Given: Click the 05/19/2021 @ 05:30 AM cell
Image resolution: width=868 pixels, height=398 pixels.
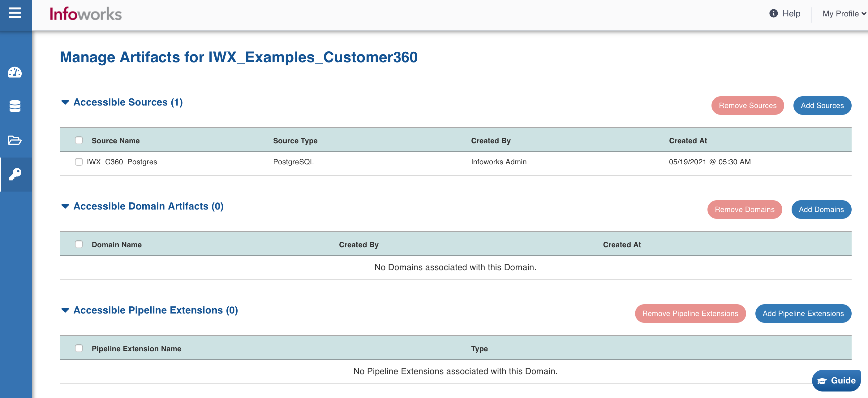Looking at the screenshot, I should [x=710, y=162].
